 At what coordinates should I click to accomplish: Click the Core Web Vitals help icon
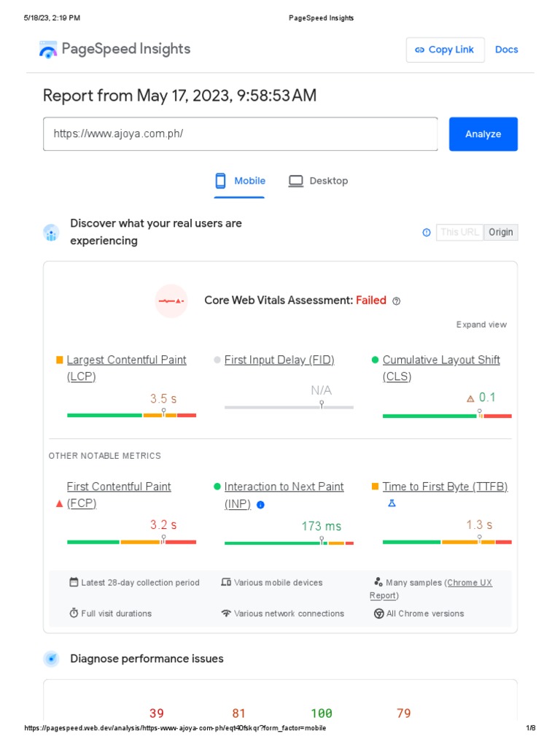[x=397, y=301]
